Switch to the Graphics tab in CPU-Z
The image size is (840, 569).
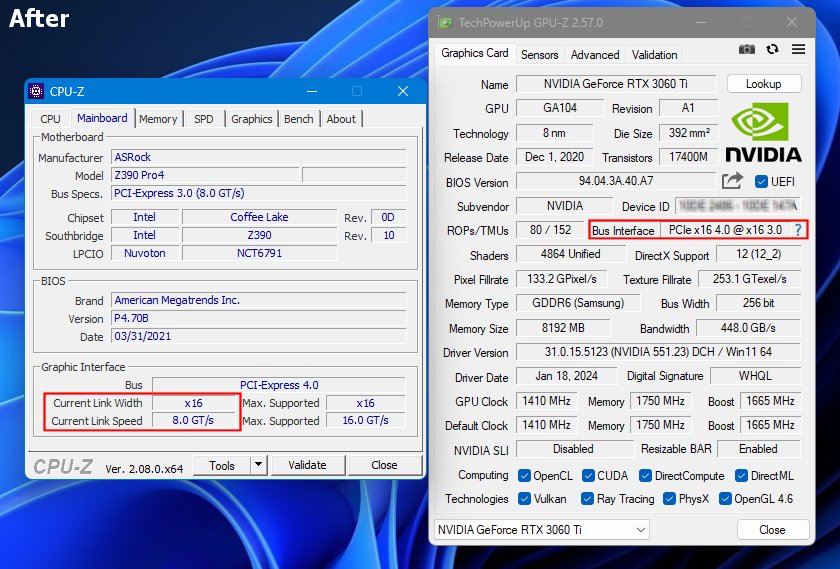click(252, 119)
